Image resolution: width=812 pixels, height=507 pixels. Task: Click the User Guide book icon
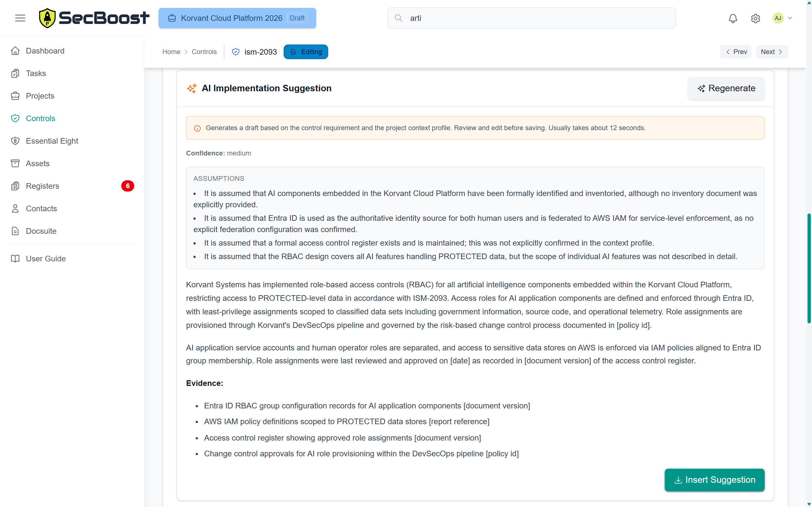click(15, 259)
